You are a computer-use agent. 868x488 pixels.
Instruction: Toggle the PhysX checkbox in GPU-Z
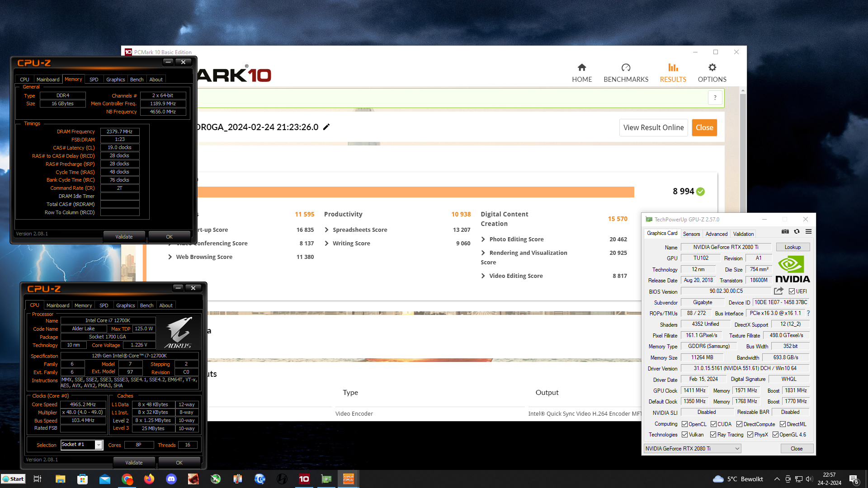(x=750, y=435)
